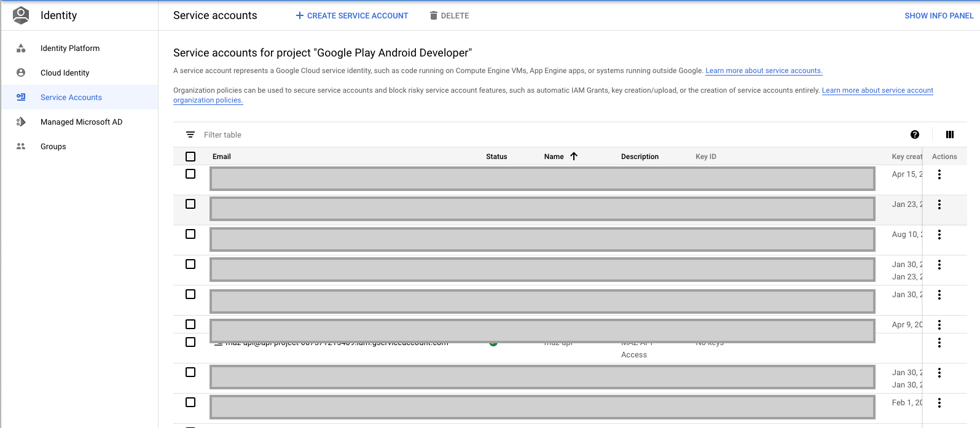This screenshot has width=980, height=428.
Task: Open Cloud Identity in the sidebar
Action: coord(79,72)
